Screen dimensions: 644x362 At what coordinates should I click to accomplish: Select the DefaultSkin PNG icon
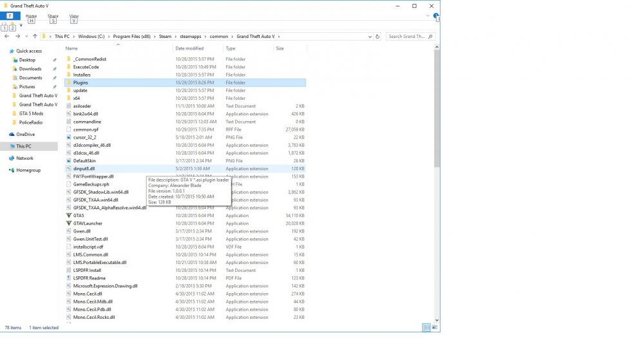[x=69, y=160]
